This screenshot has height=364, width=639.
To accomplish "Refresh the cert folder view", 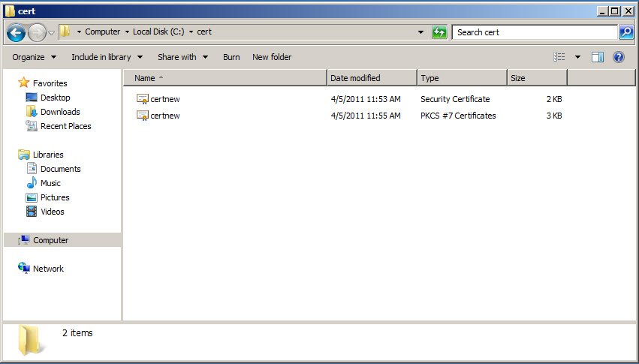I will pyautogui.click(x=439, y=32).
